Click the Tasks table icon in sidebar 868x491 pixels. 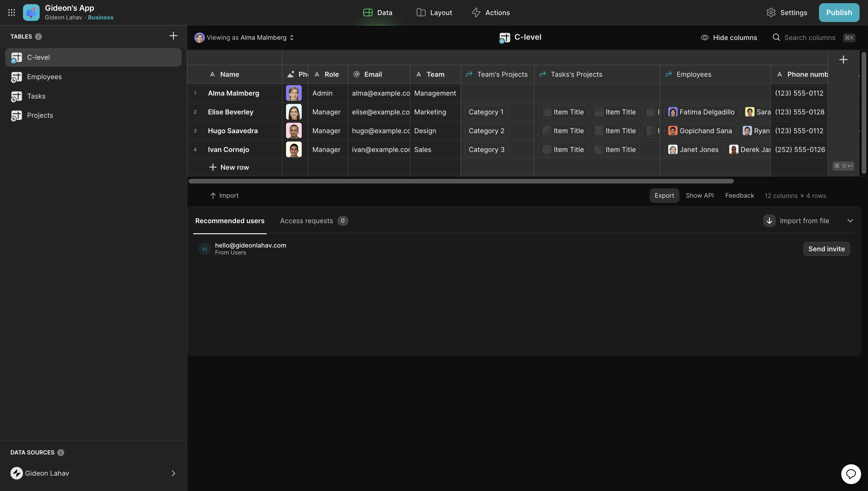pyautogui.click(x=16, y=96)
